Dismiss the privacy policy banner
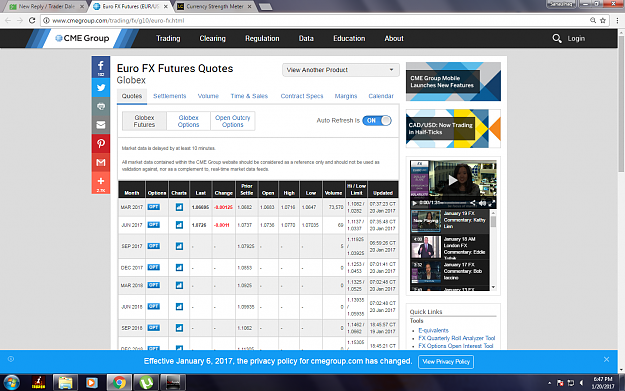The width and height of the screenshot is (625, 391). 606,360
